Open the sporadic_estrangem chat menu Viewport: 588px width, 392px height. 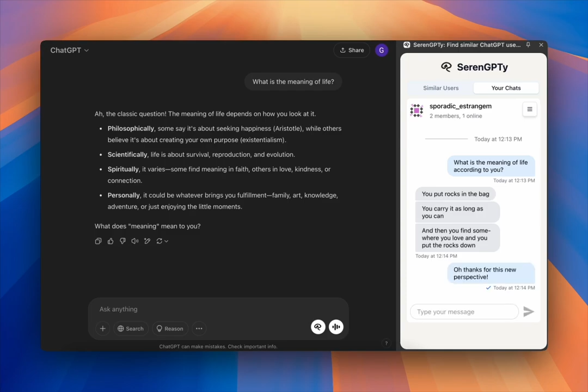coord(530,109)
